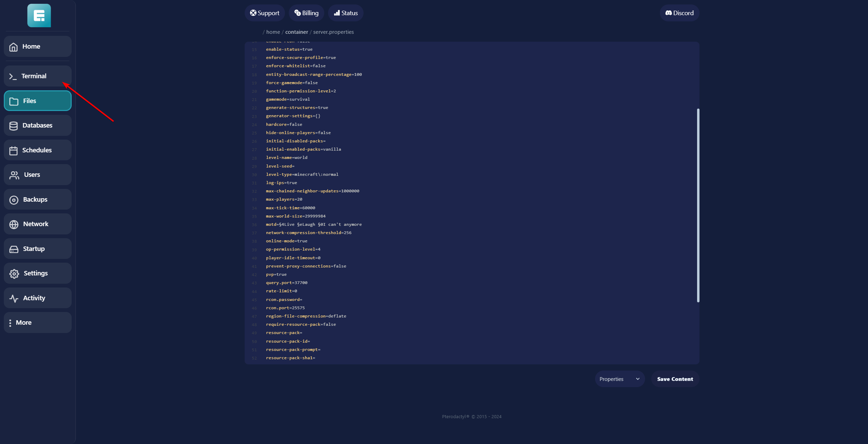The image size is (868, 444).
Task: Click the Save Content button
Action: click(675, 379)
